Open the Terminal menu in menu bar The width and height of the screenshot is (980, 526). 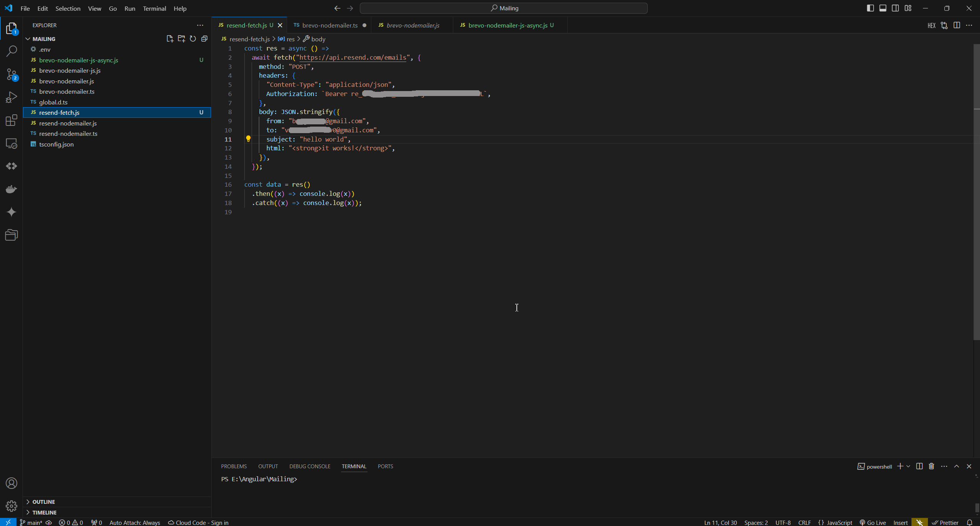154,8
